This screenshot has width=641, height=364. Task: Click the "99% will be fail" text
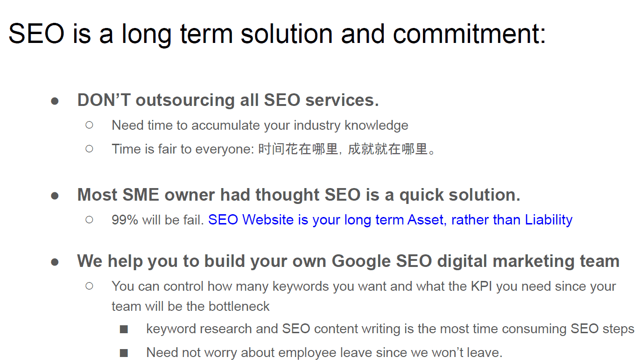158,220
